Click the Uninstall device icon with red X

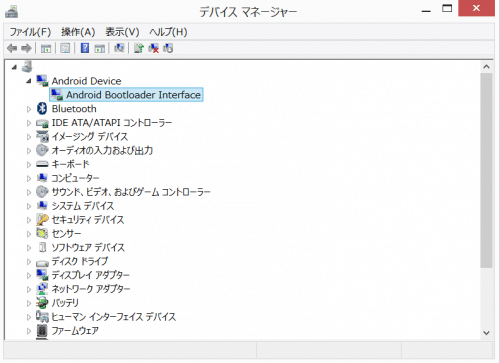153,48
